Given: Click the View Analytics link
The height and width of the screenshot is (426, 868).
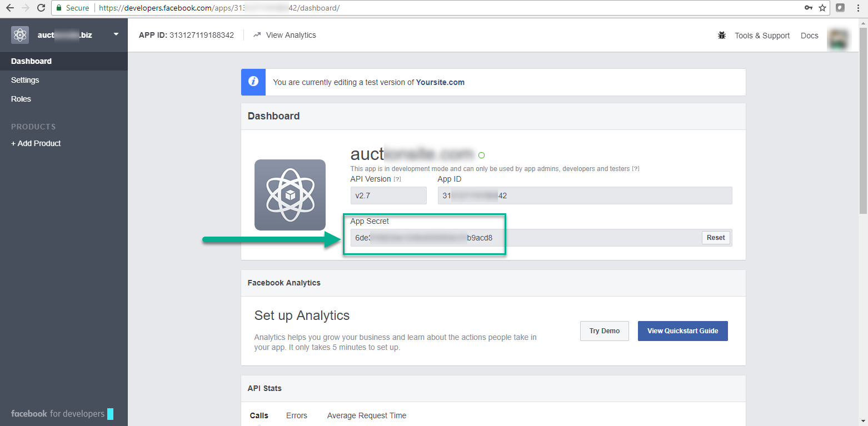Looking at the screenshot, I should coord(291,35).
